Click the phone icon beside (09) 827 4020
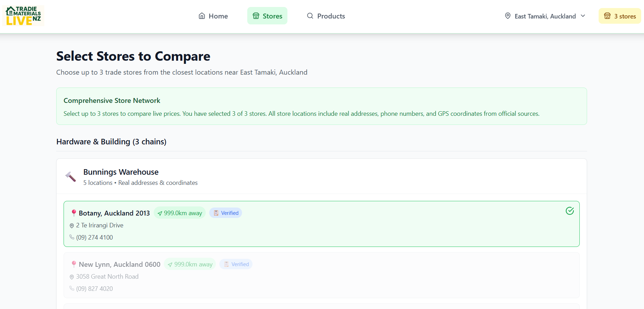The image size is (644, 309). (72, 288)
